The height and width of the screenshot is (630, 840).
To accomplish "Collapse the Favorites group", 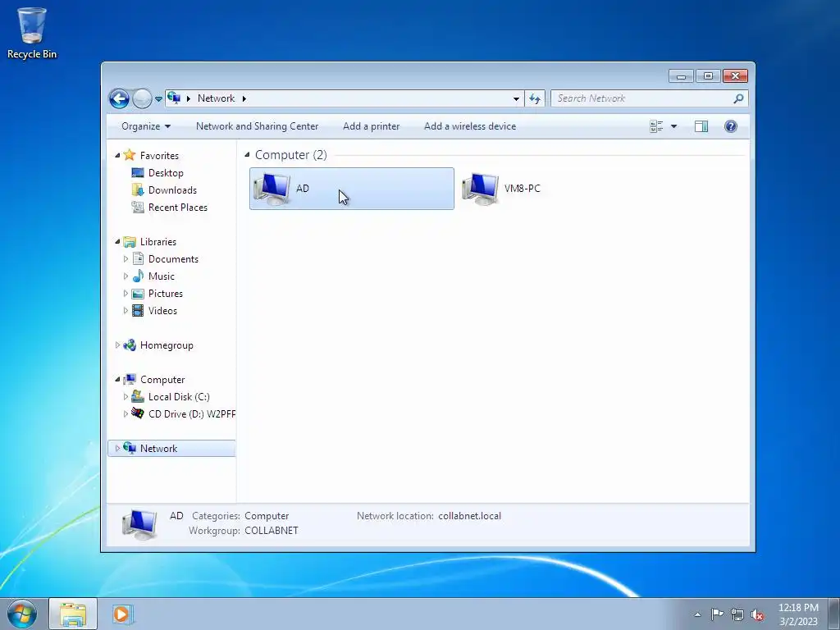I will pyautogui.click(x=118, y=155).
